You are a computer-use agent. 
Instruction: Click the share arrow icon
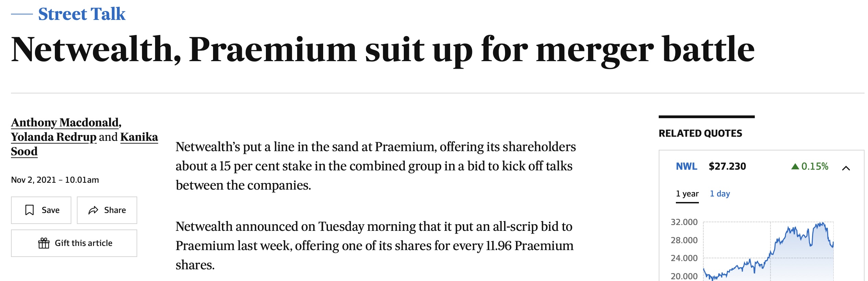93,210
